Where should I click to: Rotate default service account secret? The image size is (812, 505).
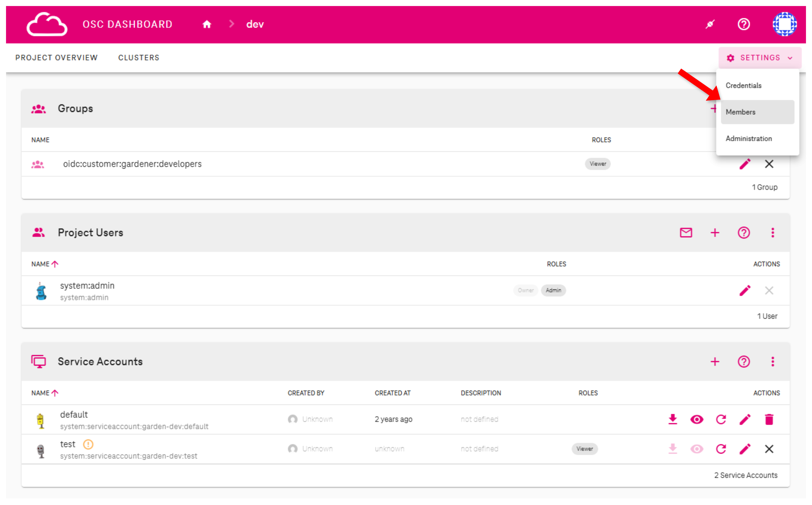(721, 419)
